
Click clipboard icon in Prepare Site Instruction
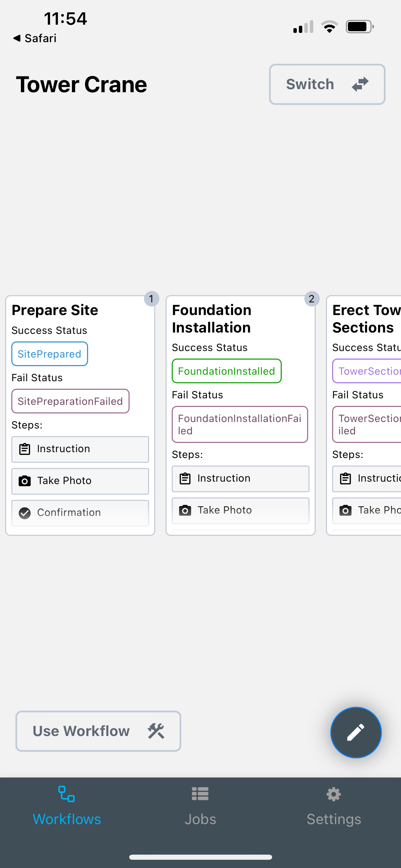[25, 449]
